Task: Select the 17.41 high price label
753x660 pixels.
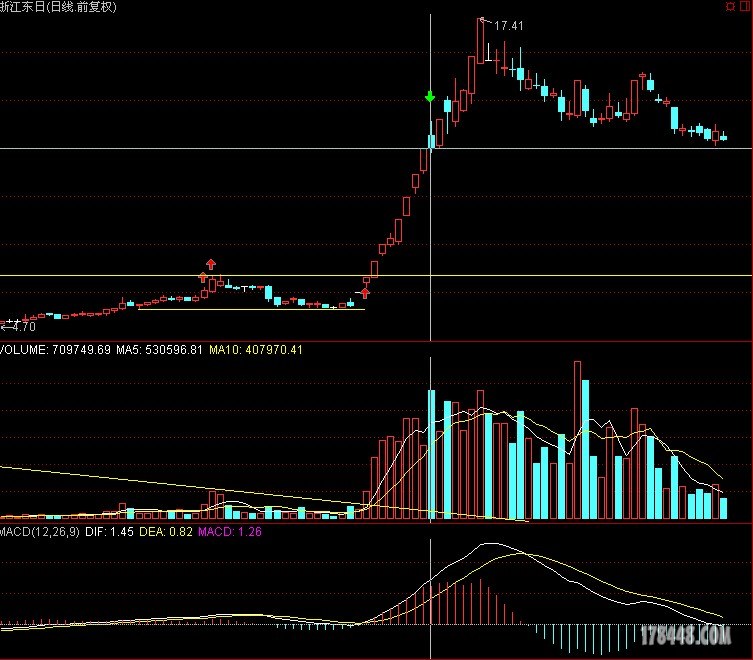Action: (x=509, y=26)
